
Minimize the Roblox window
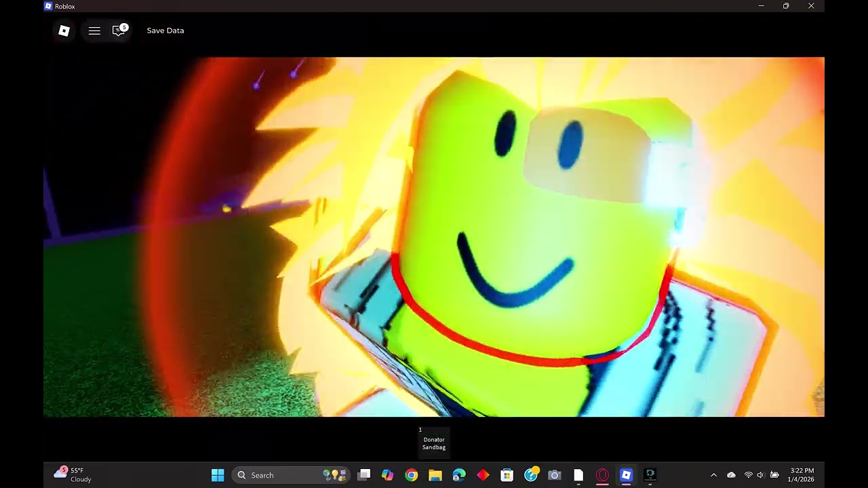point(761,6)
